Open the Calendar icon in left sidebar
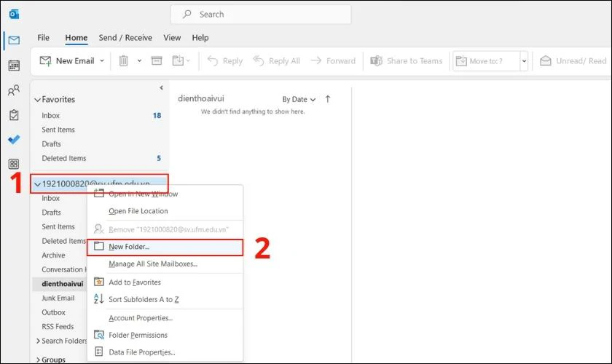The image size is (612, 364). tap(14, 66)
